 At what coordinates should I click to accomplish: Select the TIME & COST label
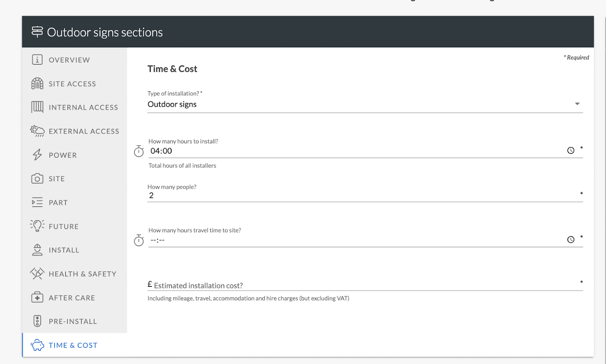[73, 345]
